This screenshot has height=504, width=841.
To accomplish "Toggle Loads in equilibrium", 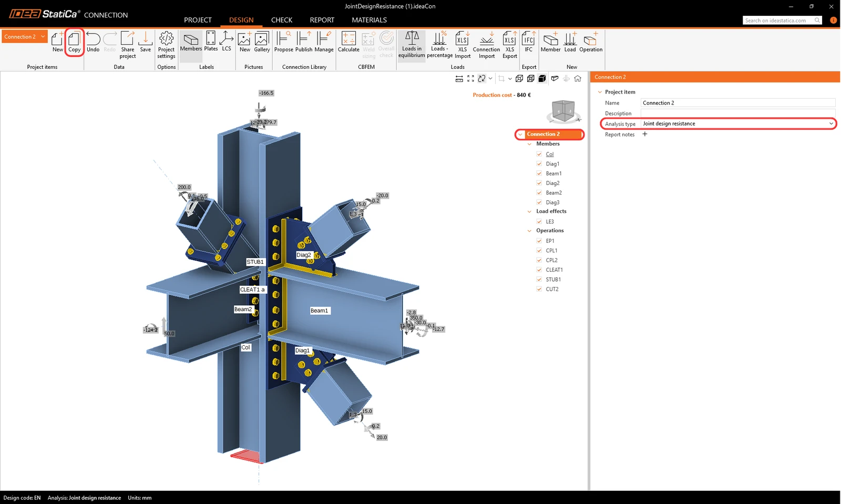I will coord(412,45).
